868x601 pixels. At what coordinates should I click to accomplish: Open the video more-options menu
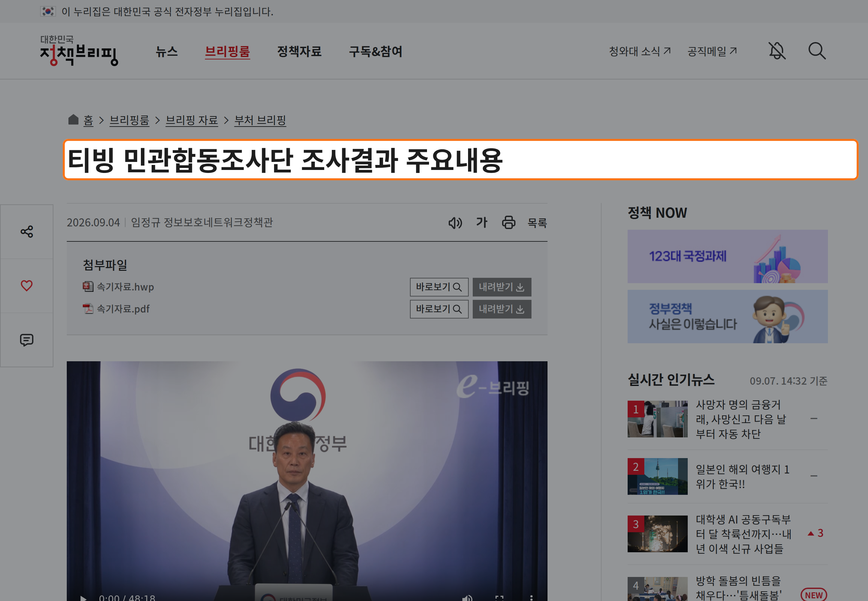[531, 597]
